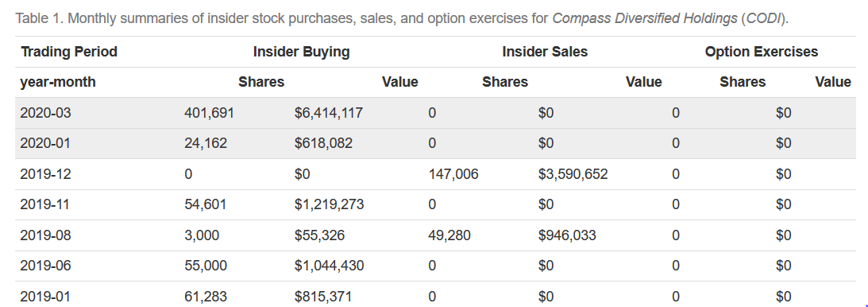Select the Insider Buying column header

pyautogui.click(x=301, y=52)
